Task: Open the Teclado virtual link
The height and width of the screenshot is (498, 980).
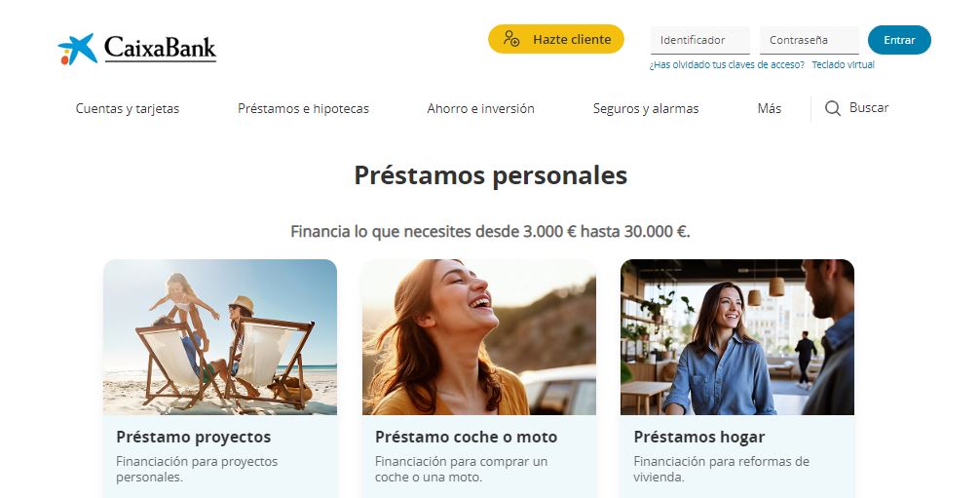Action: [x=843, y=65]
